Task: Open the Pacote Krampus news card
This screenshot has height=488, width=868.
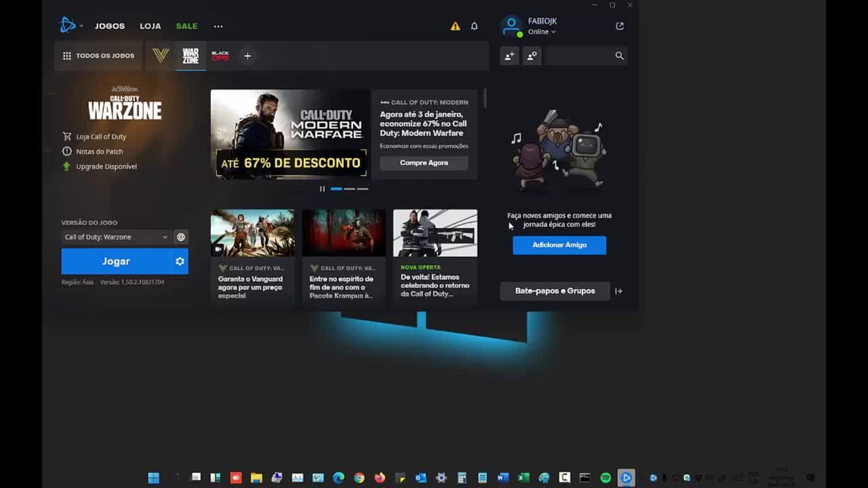Action: [x=344, y=256]
